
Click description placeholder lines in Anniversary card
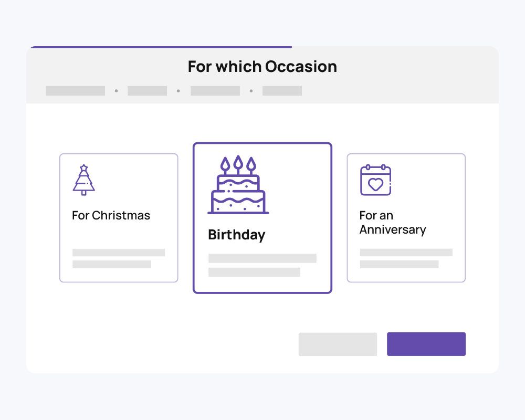pyautogui.click(x=406, y=258)
